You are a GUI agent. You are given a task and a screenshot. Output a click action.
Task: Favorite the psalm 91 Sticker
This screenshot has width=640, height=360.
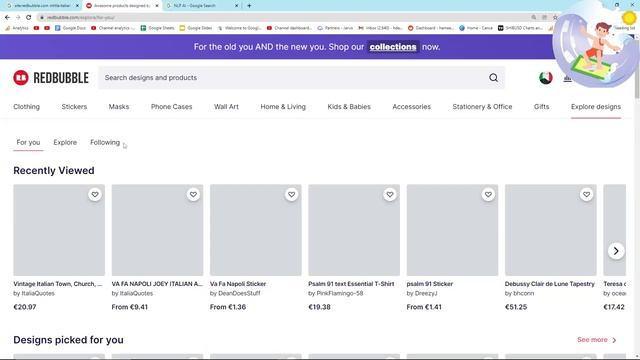pyautogui.click(x=488, y=195)
